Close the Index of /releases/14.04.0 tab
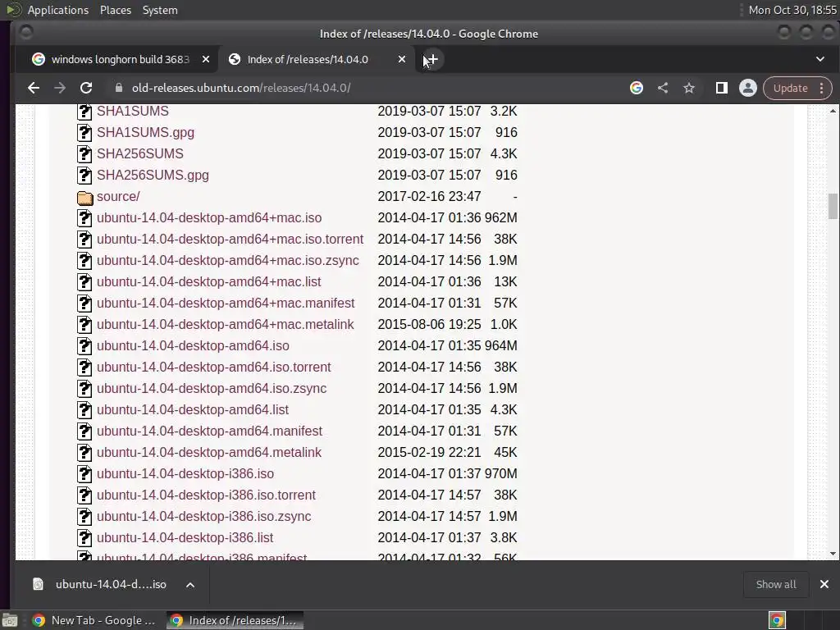 (x=402, y=59)
